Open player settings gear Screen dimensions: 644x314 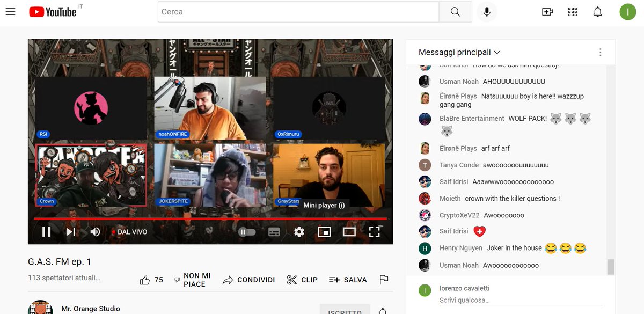click(x=299, y=232)
